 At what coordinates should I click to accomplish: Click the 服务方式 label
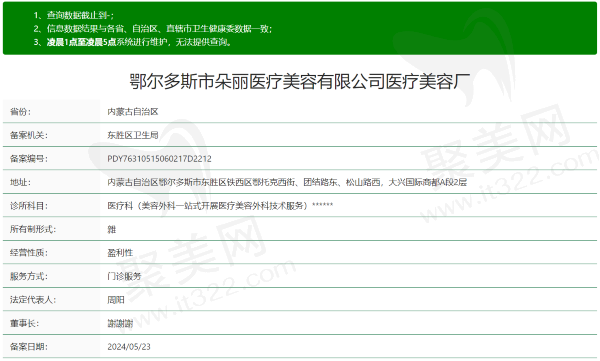point(29,276)
